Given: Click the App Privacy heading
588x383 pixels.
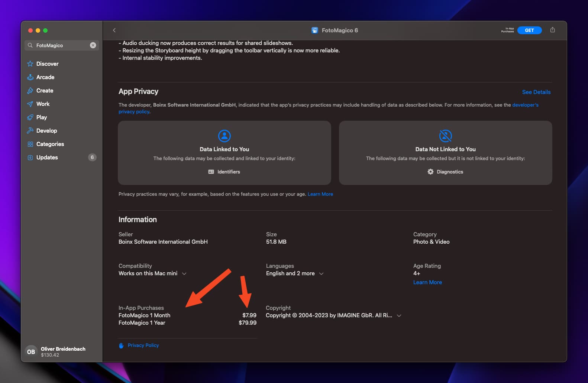Looking at the screenshot, I should tap(138, 91).
